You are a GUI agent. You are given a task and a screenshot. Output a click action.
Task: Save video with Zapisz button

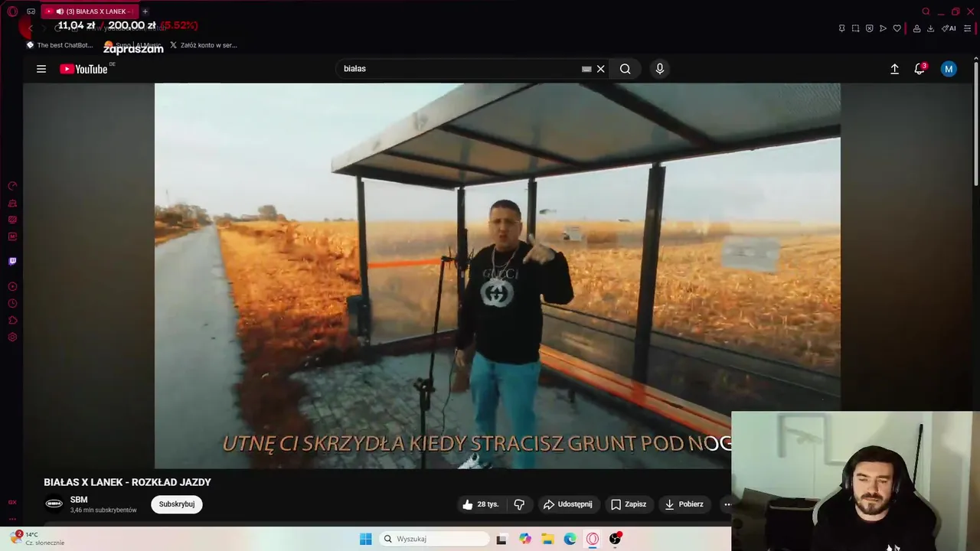tap(628, 504)
